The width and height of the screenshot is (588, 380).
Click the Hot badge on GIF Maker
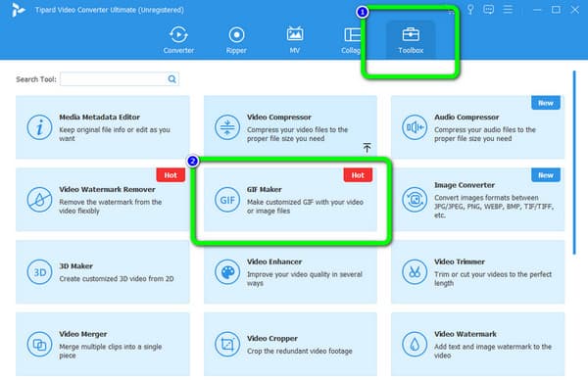358,175
